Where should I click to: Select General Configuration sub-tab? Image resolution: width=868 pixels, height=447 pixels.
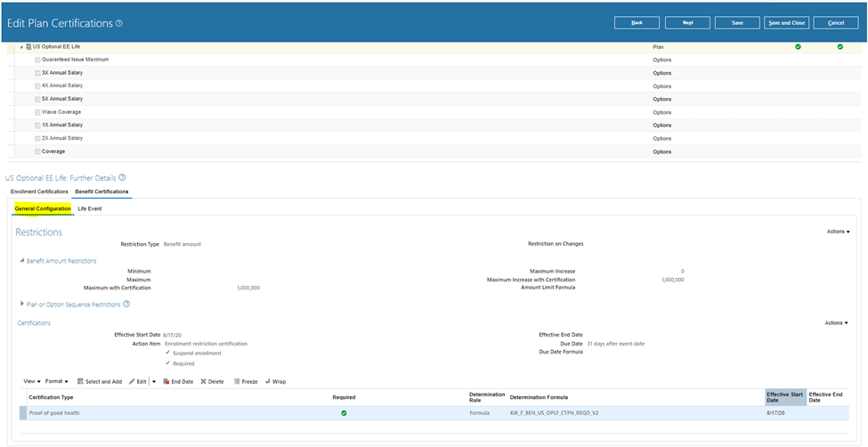tap(43, 209)
